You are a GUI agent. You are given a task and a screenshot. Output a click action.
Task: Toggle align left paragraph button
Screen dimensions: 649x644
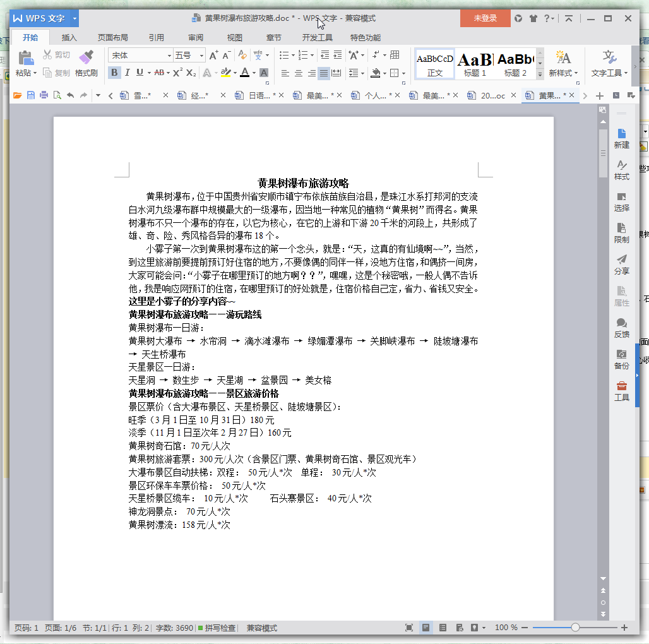pos(285,73)
